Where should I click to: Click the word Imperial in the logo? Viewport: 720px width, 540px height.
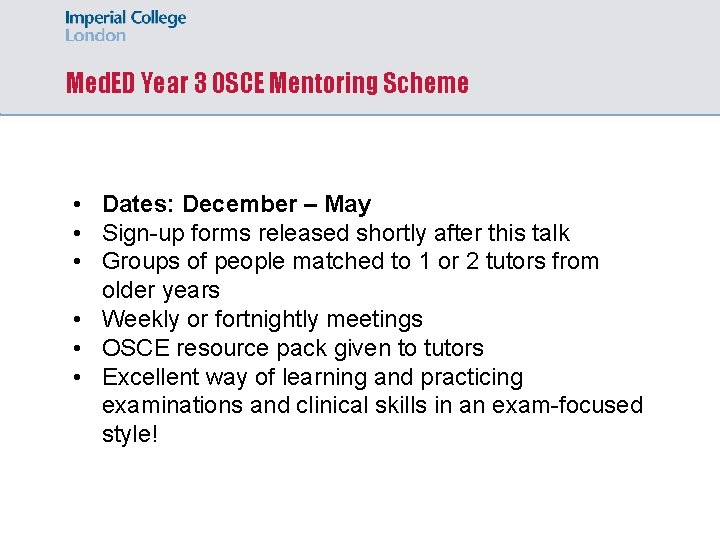[96, 19]
